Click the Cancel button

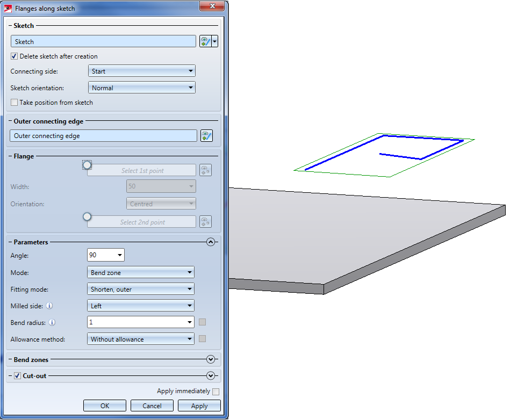pyautogui.click(x=152, y=405)
